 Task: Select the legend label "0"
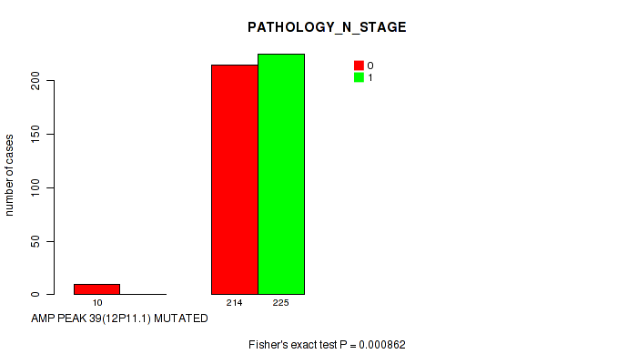(370, 66)
